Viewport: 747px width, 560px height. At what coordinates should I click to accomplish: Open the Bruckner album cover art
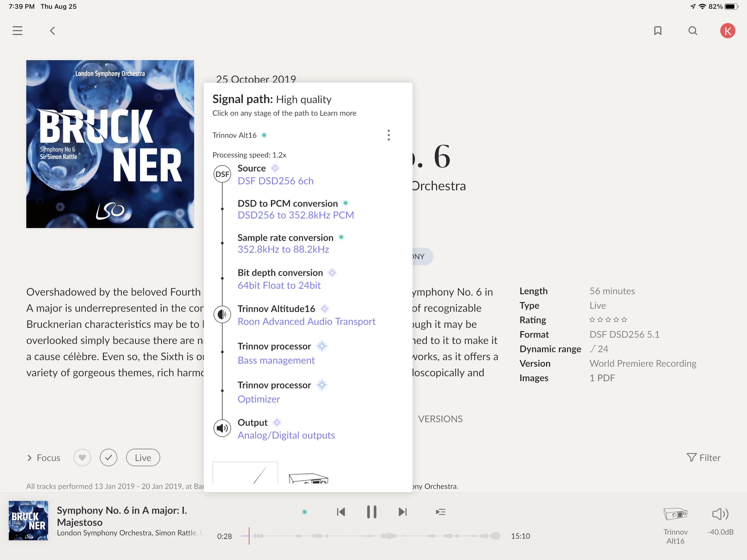point(110,144)
